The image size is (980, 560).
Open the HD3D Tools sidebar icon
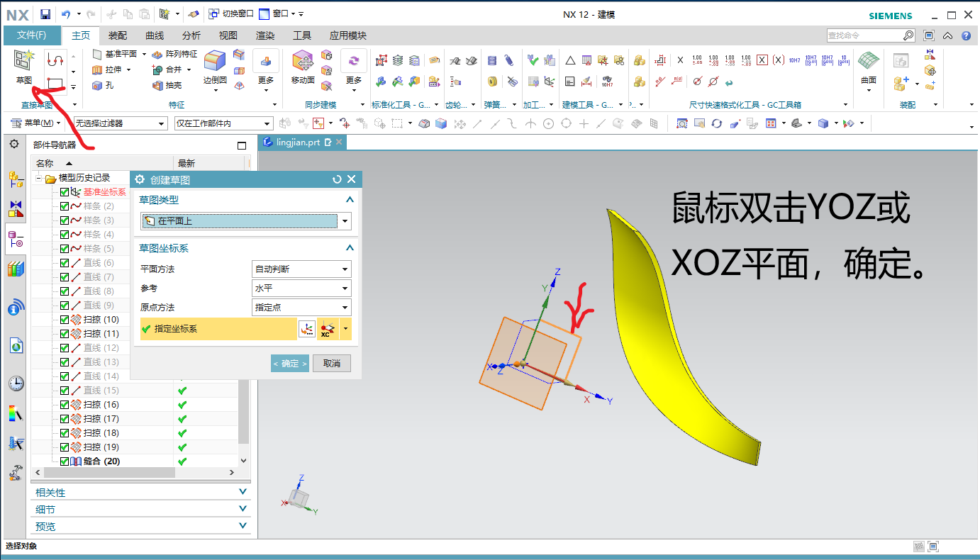pos(16,307)
